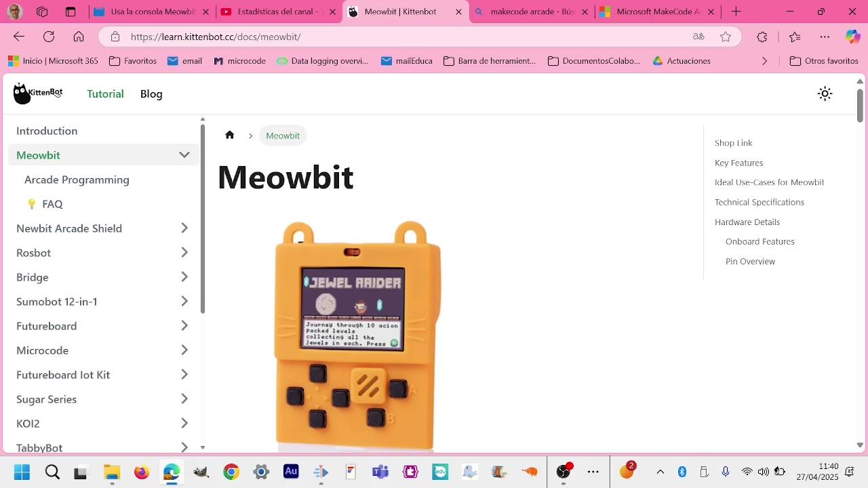Open Copilot in the browser toolbar
The height and width of the screenshot is (488, 868).
tap(852, 37)
